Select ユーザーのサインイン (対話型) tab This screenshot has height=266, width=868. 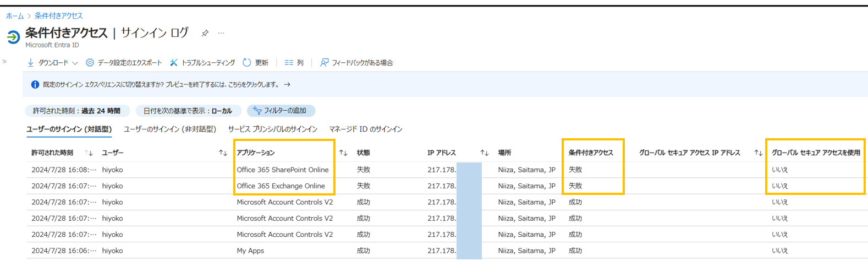tap(69, 129)
